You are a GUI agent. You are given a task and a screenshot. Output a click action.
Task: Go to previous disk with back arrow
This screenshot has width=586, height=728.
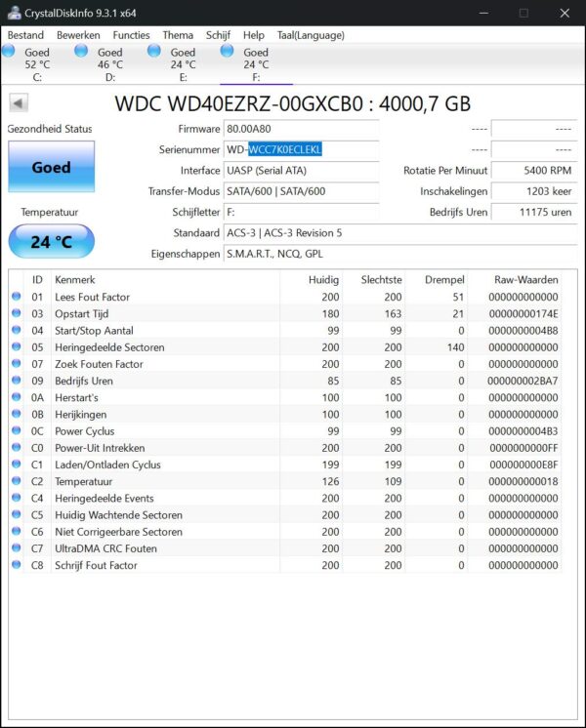pyautogui.click(x=19, y=102)
